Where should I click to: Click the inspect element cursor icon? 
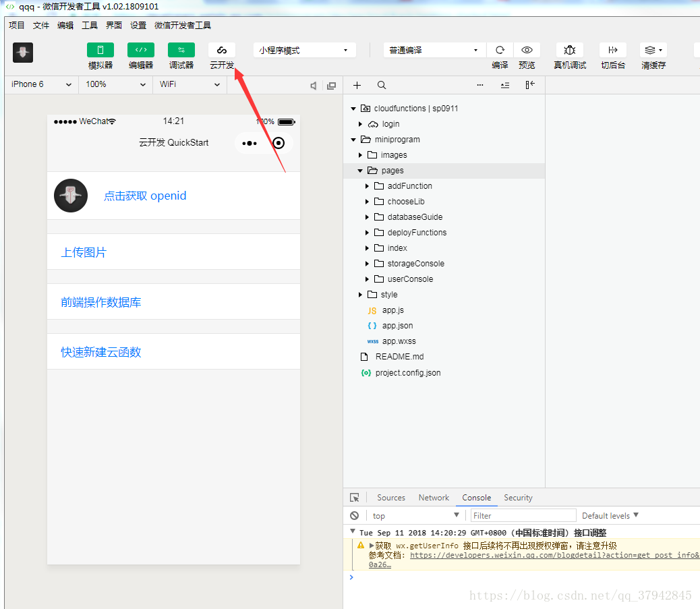coord(355,497)
